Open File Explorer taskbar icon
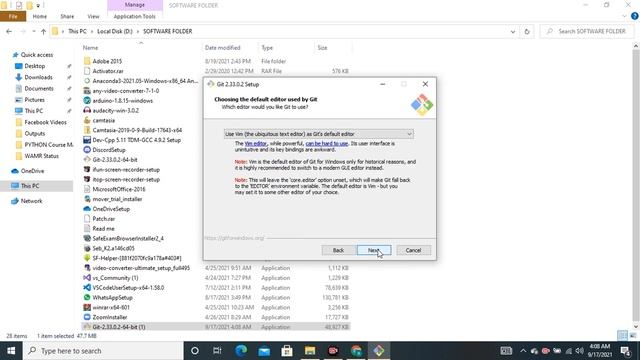The image size is (640, 360). tap(310, 351)
